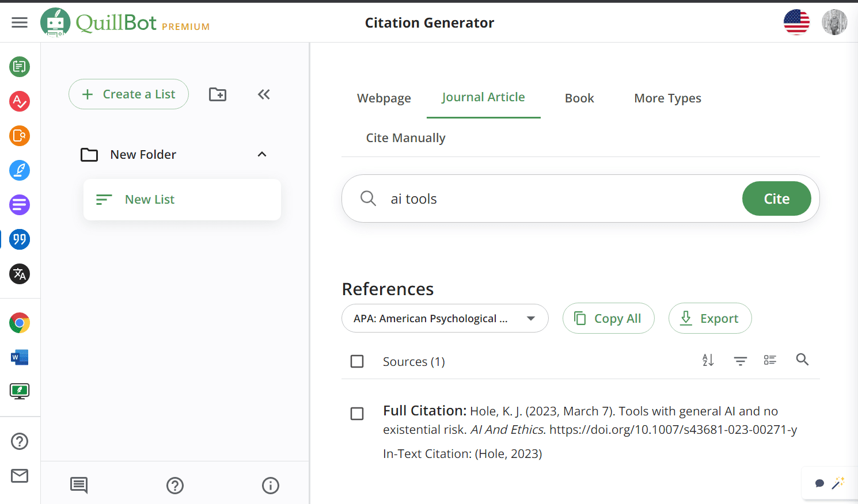This screenshot has height=504, width=858.
Task: Open the Co-Writer quill sidebar icon
Action: pos(20,170)
